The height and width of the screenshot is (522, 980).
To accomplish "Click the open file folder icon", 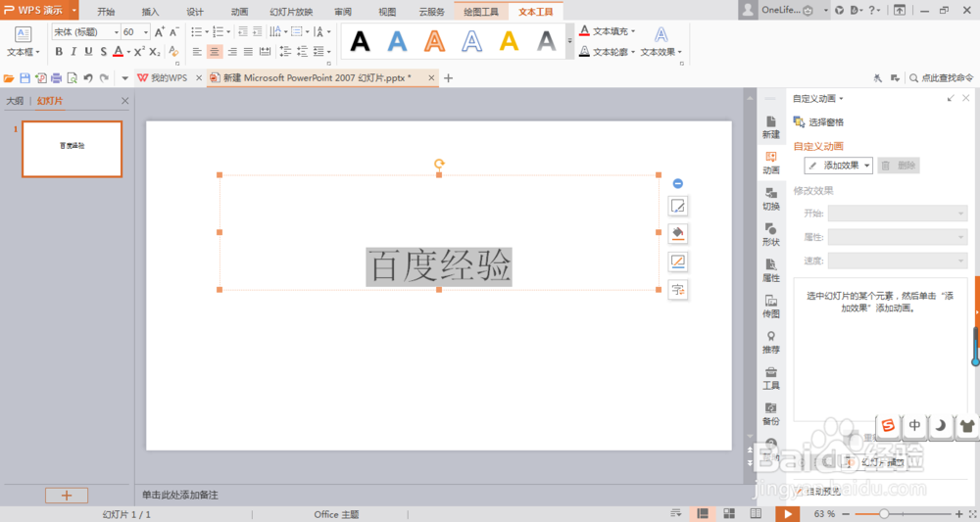I will [x=9, y=78].
